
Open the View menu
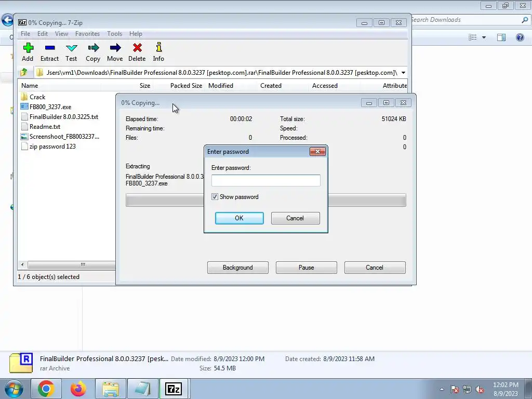coord(61,34)
